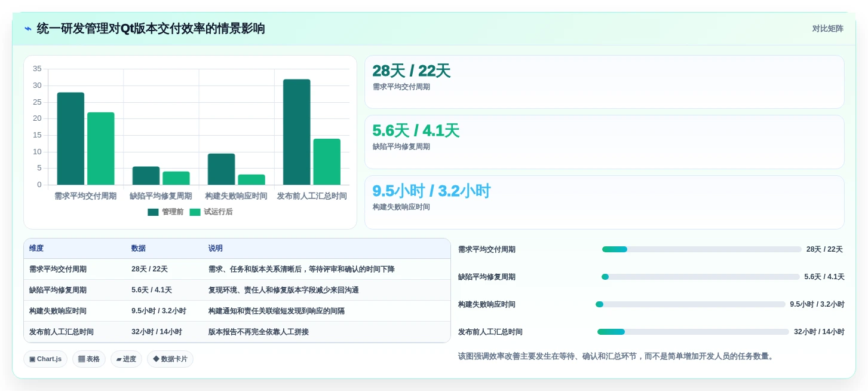Click the 管理前 bar for 缺陷平均修复周期
Viewport: 868px width, 391px height.
click(x=146, y=176)
